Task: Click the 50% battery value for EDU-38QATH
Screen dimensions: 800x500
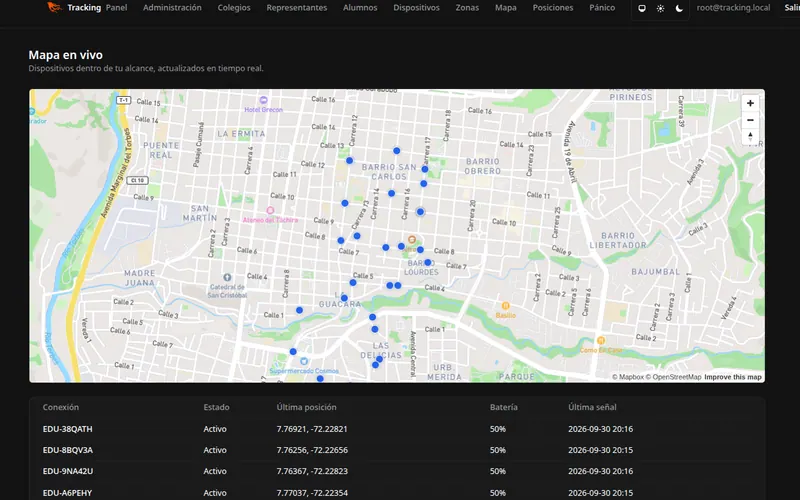Action: (497, 429)
